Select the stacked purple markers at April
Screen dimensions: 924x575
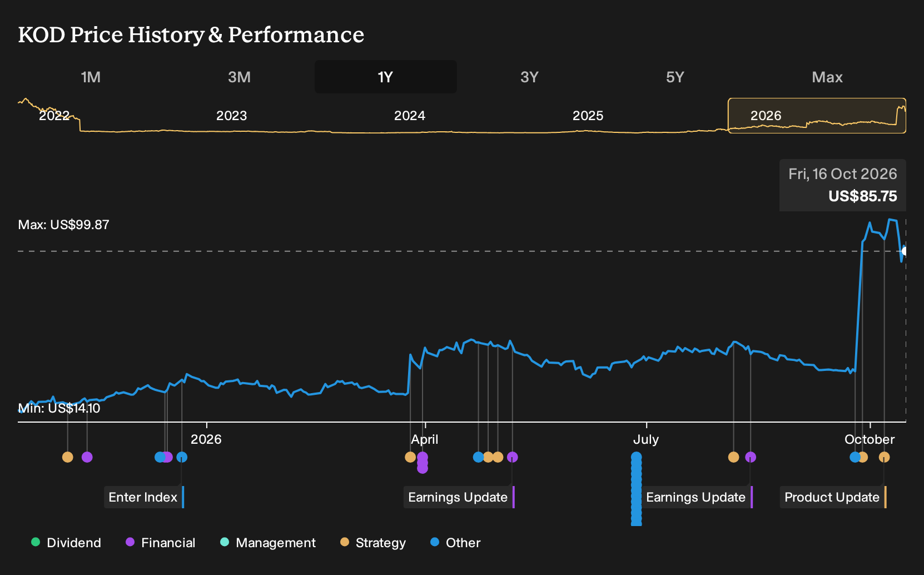[x=423, y=463]
